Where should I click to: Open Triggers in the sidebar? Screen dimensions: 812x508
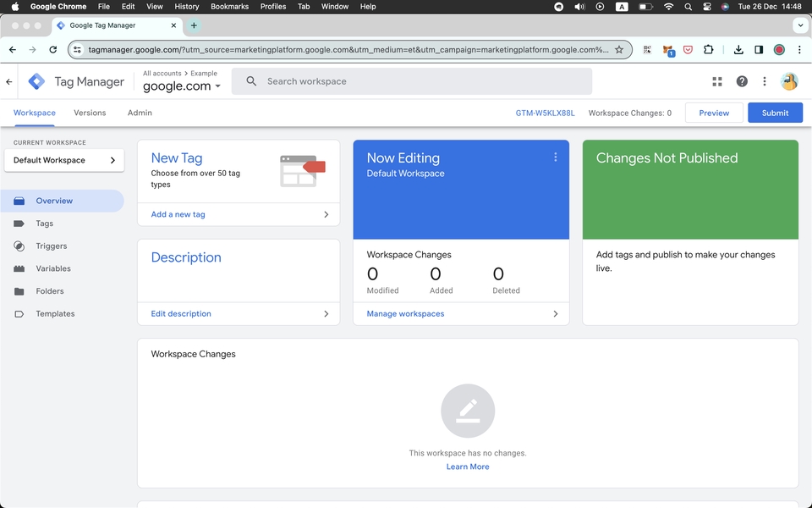tap(62, 246)
